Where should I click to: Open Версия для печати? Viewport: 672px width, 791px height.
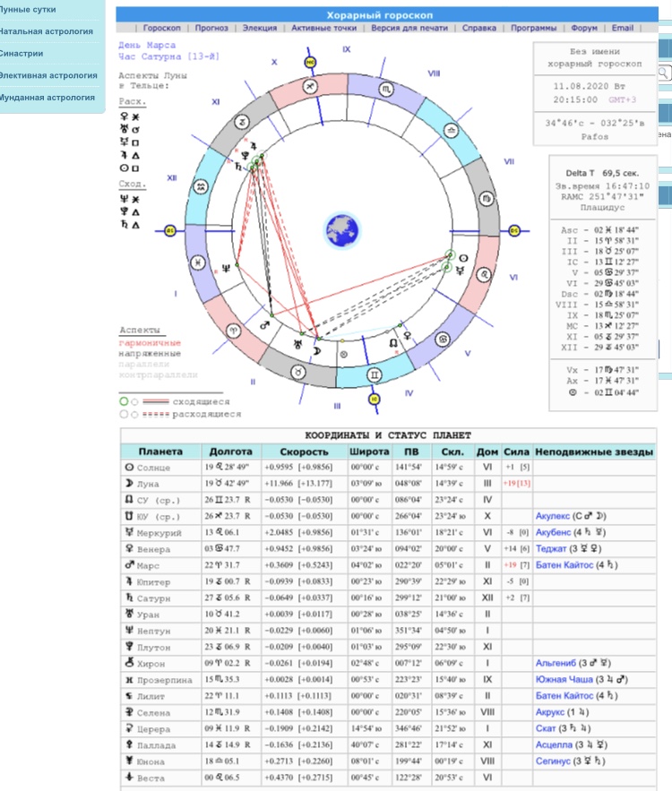pos(410,28)
